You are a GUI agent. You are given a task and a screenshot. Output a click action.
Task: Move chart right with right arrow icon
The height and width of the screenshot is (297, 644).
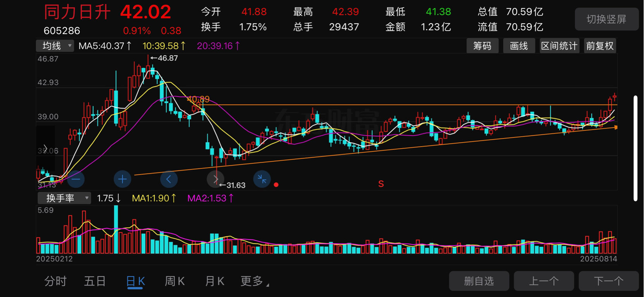click(216, 179)
